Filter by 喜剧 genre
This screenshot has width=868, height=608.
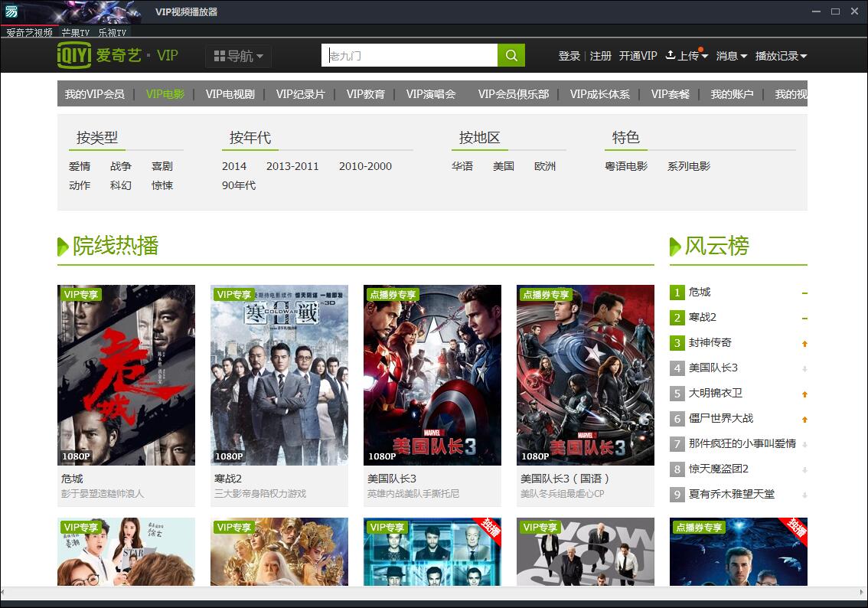pos(162,166)
